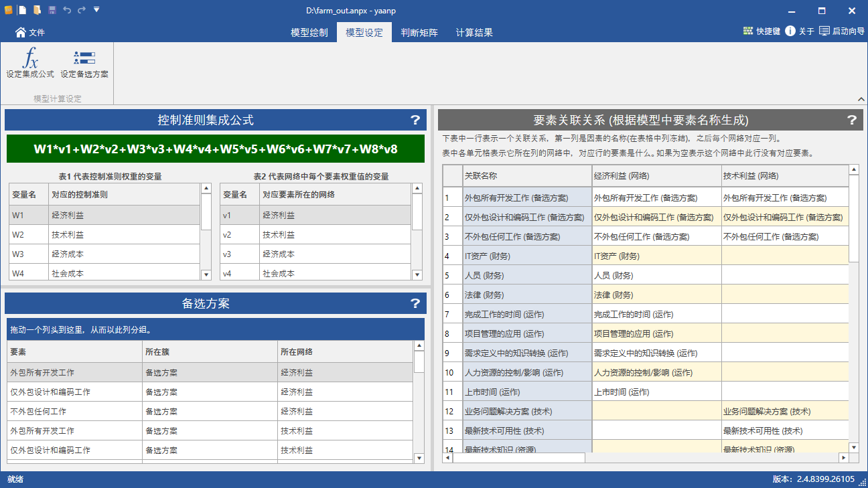Switch to the 判断矩阵 tab
The width and height of the screenshot is (868, 488).
(x=420, y=31)
